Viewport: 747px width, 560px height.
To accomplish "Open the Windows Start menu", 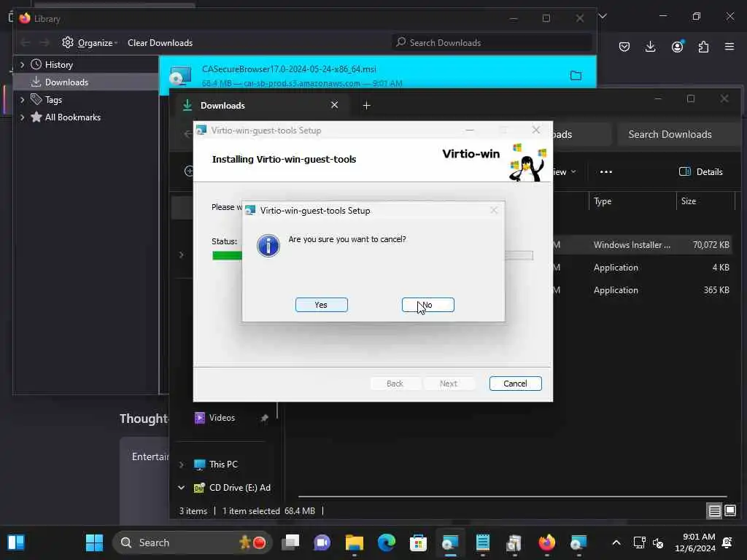I will [94, 542].
